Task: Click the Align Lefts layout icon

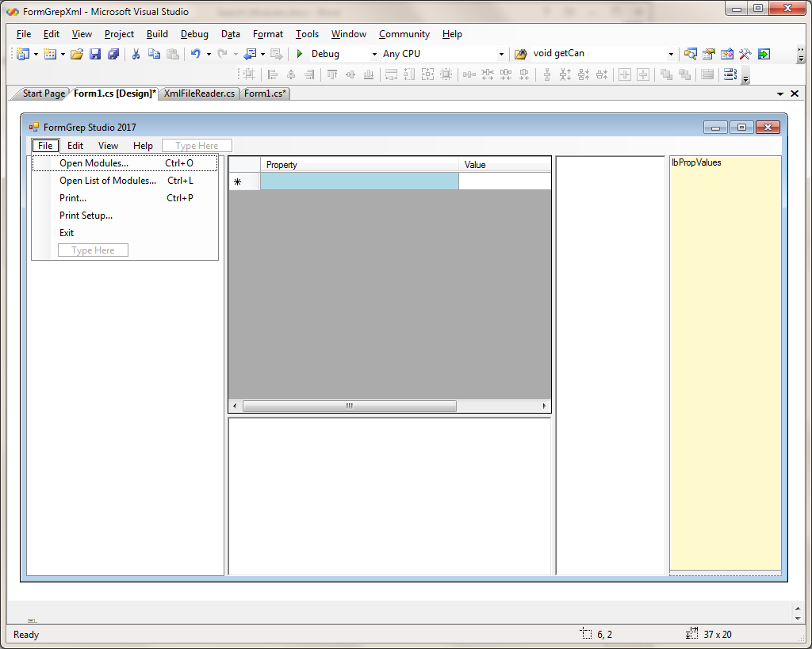Action: [273, 74]
